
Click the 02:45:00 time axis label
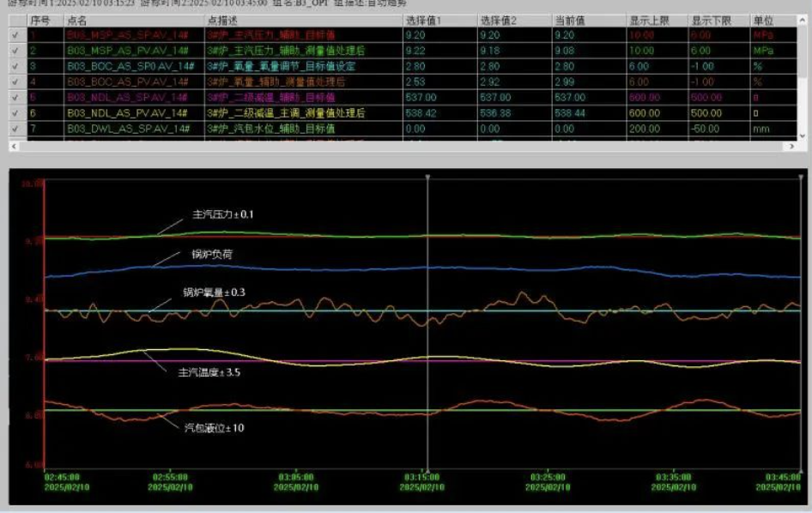63,477
